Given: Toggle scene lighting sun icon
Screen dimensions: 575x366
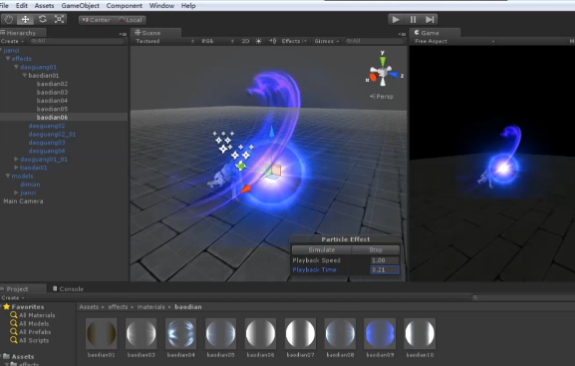Looking at the screenshot, I should point(259,41).
